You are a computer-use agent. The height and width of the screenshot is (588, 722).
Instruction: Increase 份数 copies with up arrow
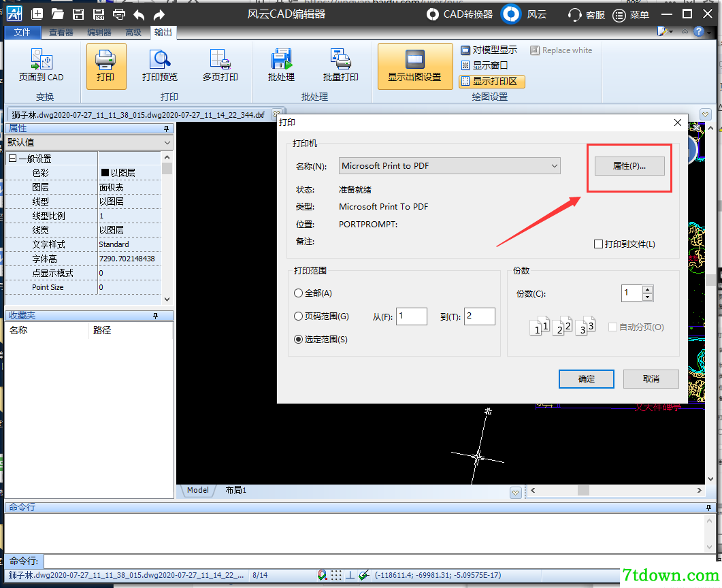tap(647, 290)
